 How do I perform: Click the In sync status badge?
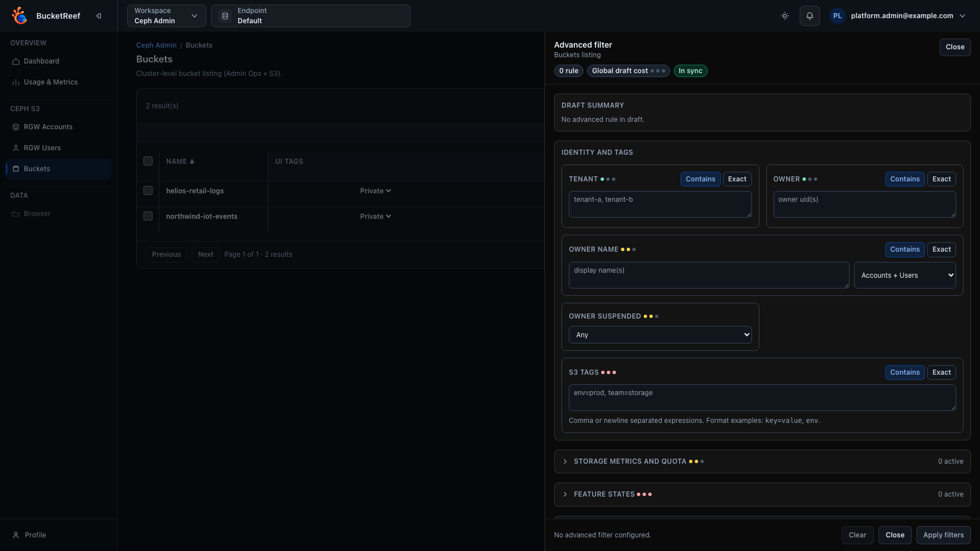pyautogui.click(x=690, y=71)
